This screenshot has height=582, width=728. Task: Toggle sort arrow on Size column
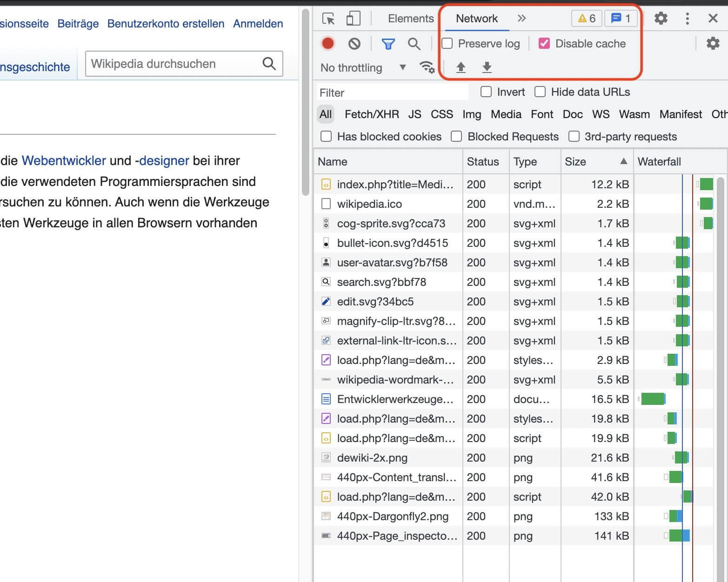pos(623,161)
